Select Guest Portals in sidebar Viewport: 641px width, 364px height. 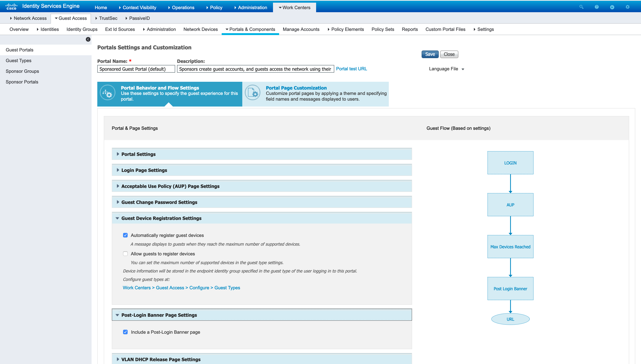tap(46, 50)
